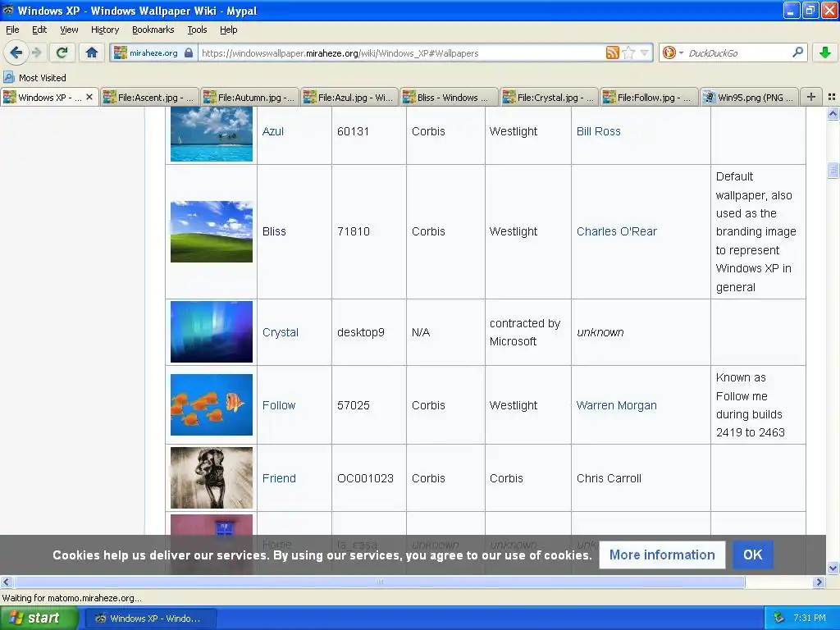
Task: Open the Bliss wallpaper thumbnail
Action: coord(212,231)
